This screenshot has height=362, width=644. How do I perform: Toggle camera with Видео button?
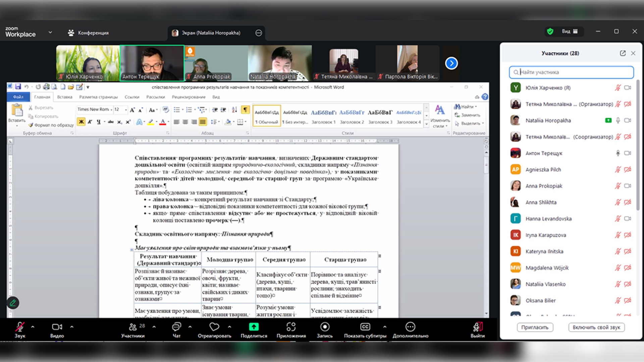pyautogui.click(x=57, y=327)
